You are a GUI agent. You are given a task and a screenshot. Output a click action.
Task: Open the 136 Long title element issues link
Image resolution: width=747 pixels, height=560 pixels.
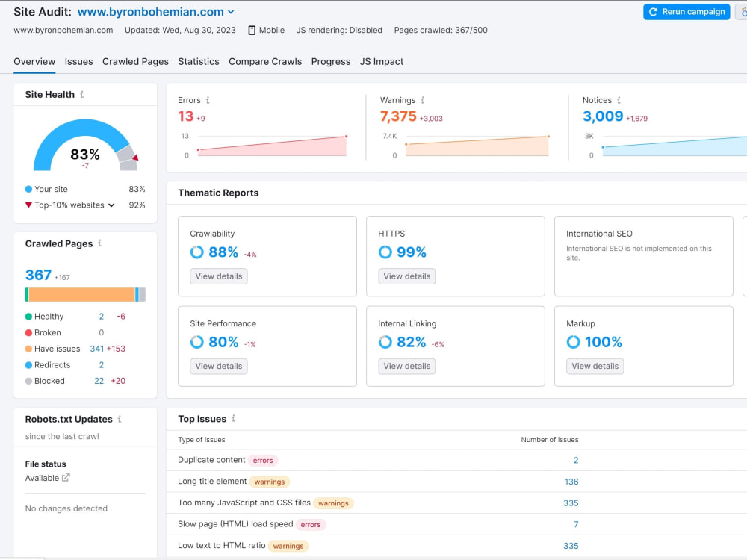(x=571, y=482)
